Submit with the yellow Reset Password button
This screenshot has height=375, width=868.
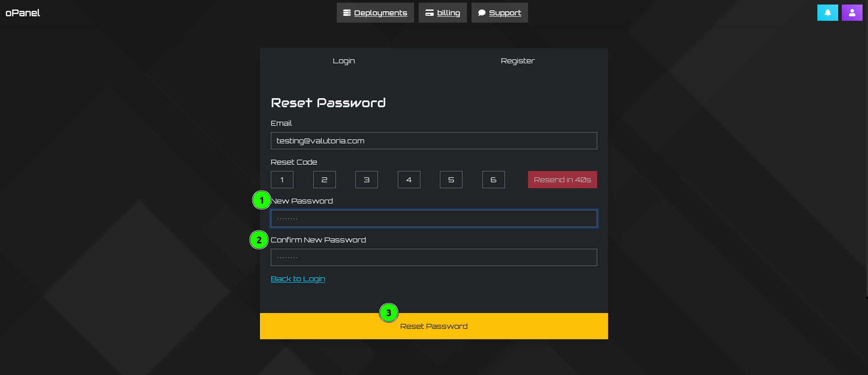coord(434,326)
